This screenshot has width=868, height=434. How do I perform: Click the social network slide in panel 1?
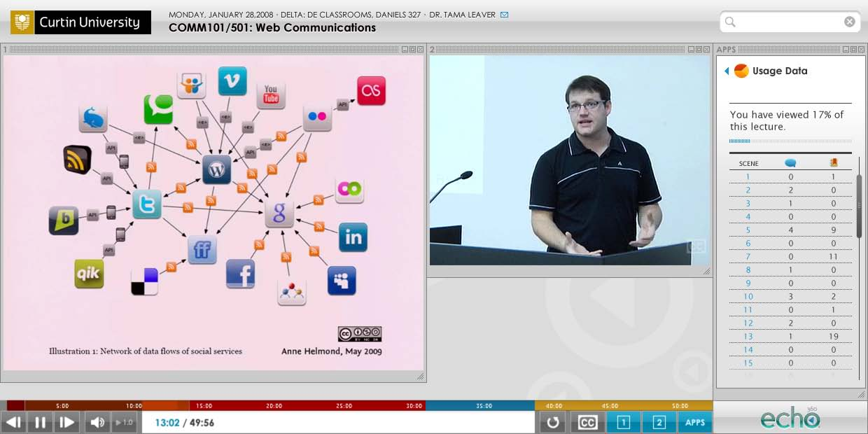pyautogui.click(x=213, y=213)
